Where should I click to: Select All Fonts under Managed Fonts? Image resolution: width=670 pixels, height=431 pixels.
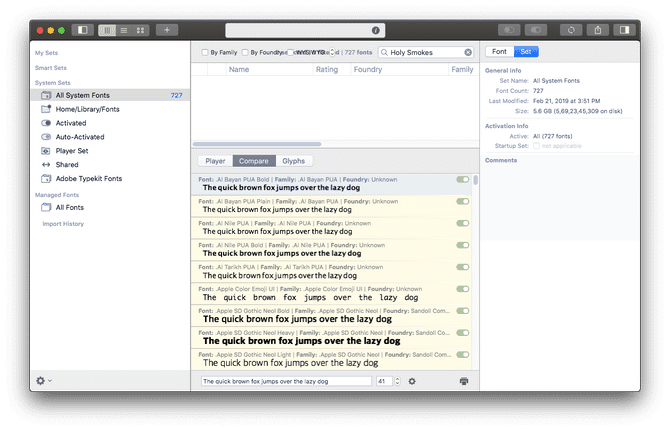pyautogui.click(x=111, y=207)
